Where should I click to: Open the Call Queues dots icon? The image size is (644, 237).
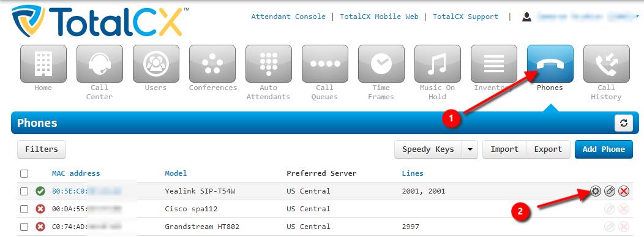tap(325, 64)
